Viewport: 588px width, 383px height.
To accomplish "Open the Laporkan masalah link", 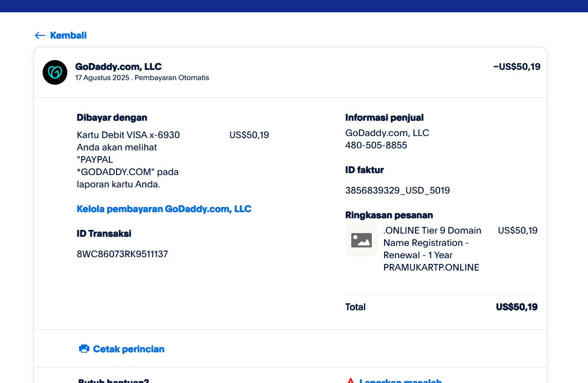I will (x=400, y=380).
